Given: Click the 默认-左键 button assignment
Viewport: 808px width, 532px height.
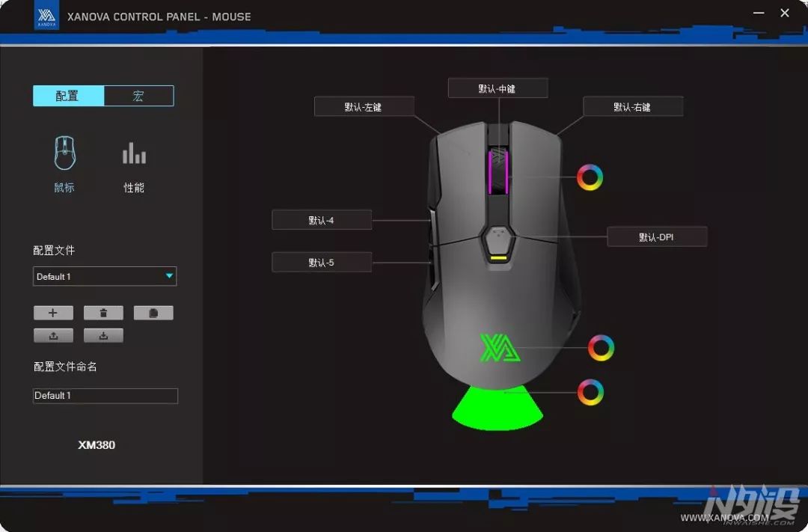Looking at the screenshot, I should tap(364, 107).
